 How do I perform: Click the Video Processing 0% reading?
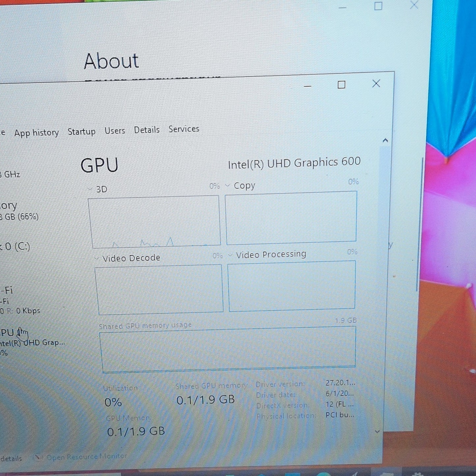click(352, 252)
